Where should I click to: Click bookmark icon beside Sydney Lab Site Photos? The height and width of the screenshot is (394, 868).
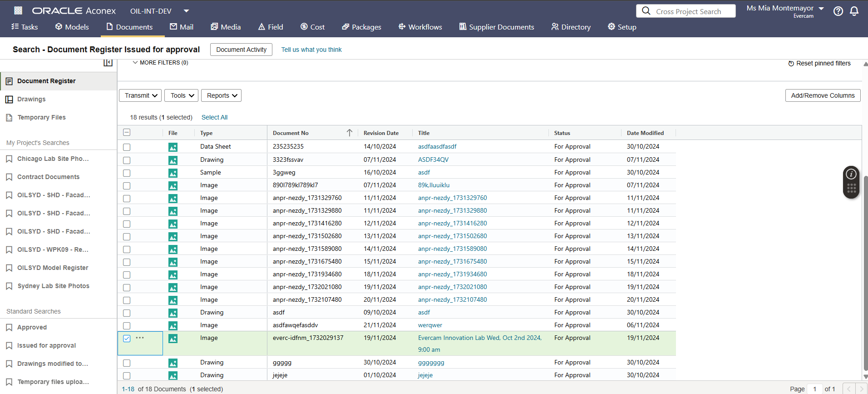click(x=9, y=286)
